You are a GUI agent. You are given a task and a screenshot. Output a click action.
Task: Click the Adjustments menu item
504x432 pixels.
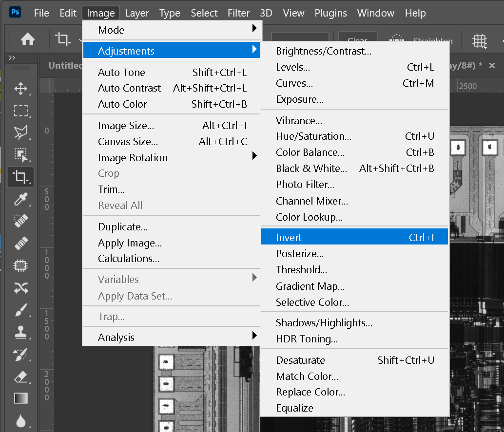pyautogui.click(x=172, y=51)
